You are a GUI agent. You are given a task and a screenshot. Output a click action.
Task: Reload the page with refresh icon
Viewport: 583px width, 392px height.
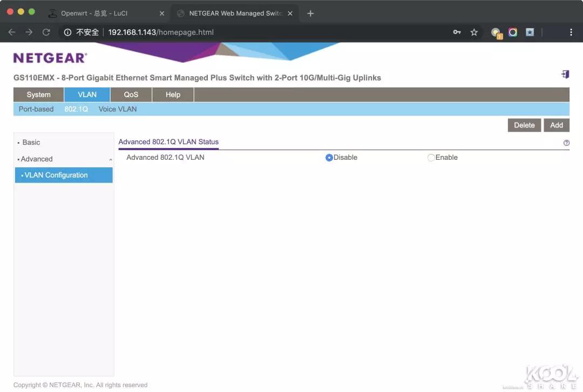coord(46,32)
